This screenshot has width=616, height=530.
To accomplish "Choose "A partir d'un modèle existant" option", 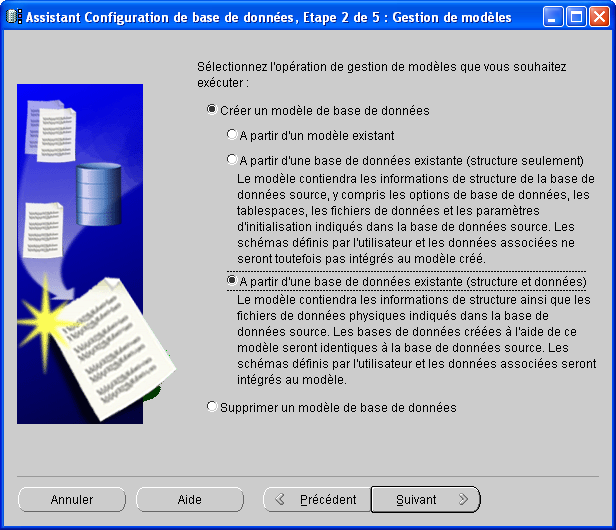I will point(232,135).
